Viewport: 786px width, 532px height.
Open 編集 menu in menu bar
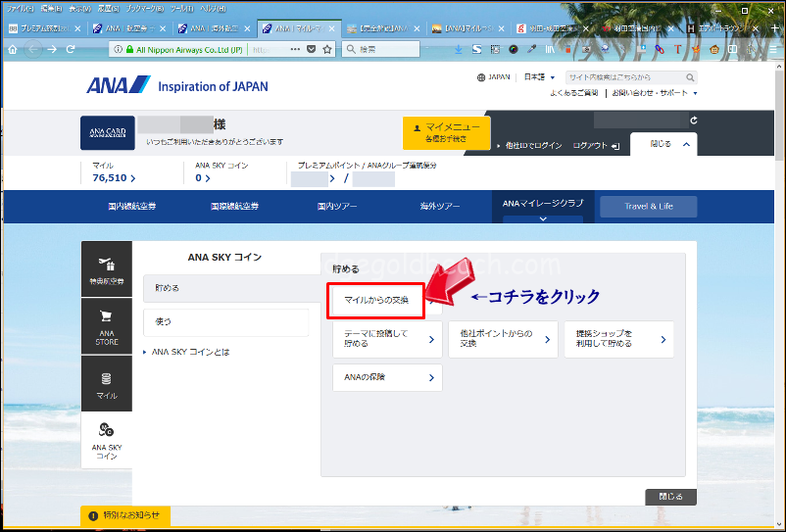(51, 9)
